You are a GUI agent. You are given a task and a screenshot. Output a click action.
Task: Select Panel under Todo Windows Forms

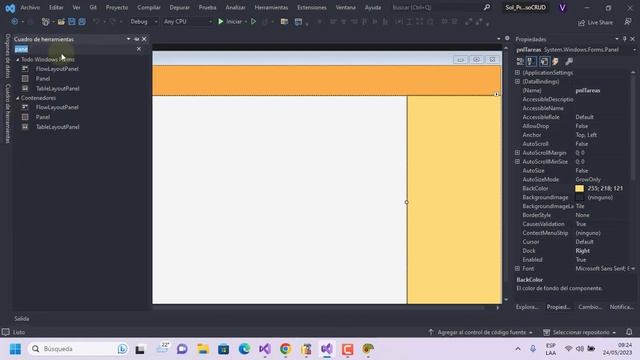click(x=42, y=79)
